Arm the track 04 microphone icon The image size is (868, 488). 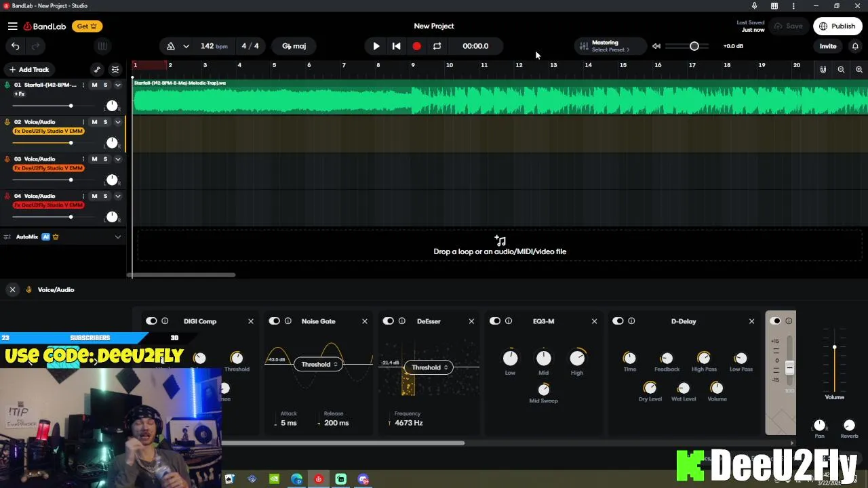click(x=7, y=196)
